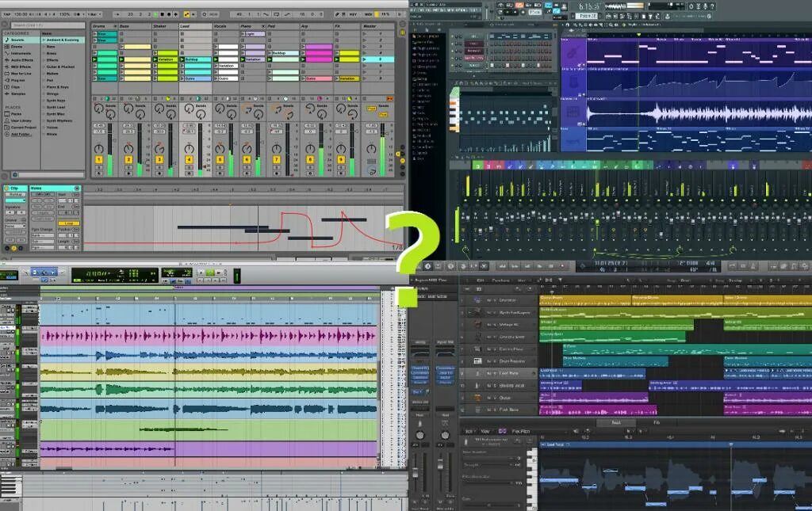Open the Flex Pitch dropdown in Logic editor
Screen dimensions: 812x511
pyautogui.click(x=522, y=431)
